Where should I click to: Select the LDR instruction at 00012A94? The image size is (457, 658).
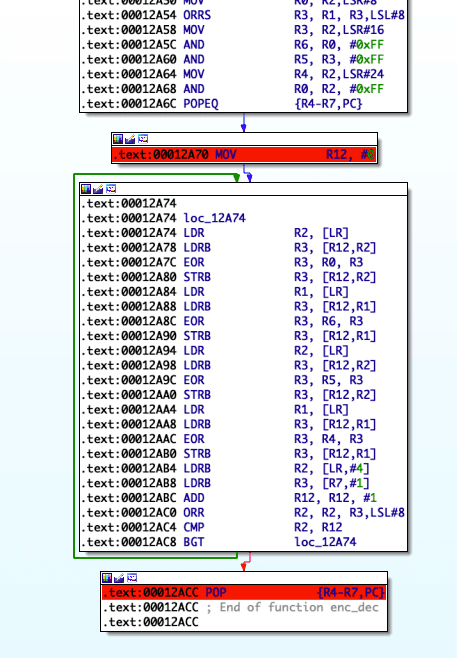(x=215, y=350)
